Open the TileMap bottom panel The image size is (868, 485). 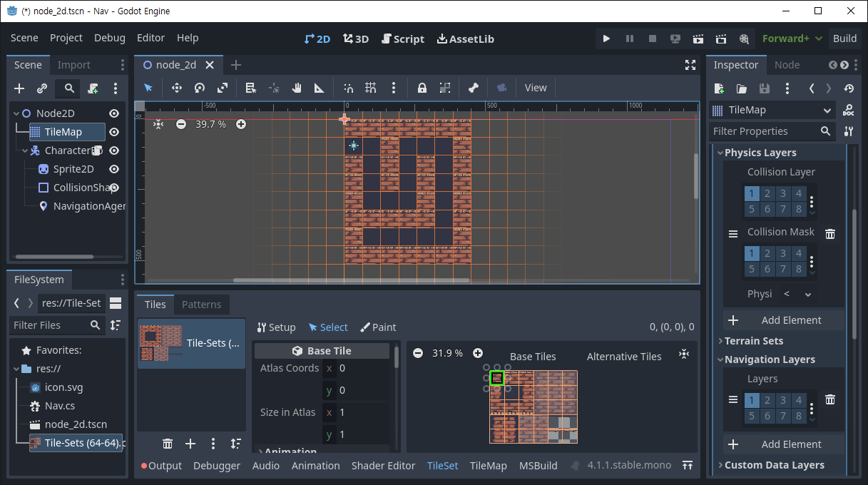pos(488,466)
